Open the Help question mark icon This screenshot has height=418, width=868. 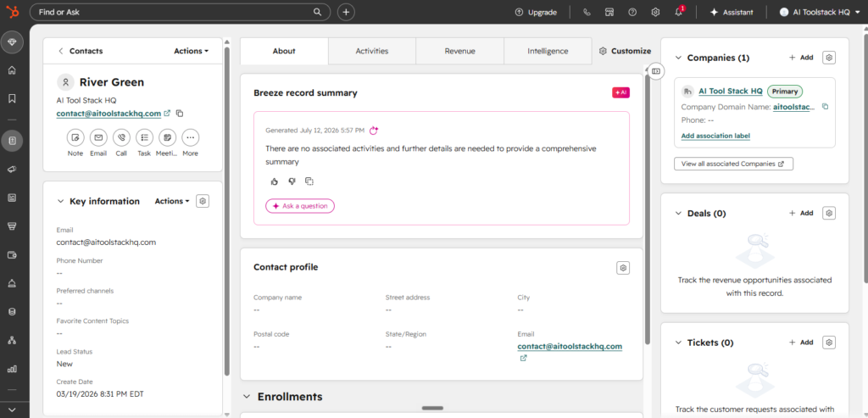pos(632,12)
